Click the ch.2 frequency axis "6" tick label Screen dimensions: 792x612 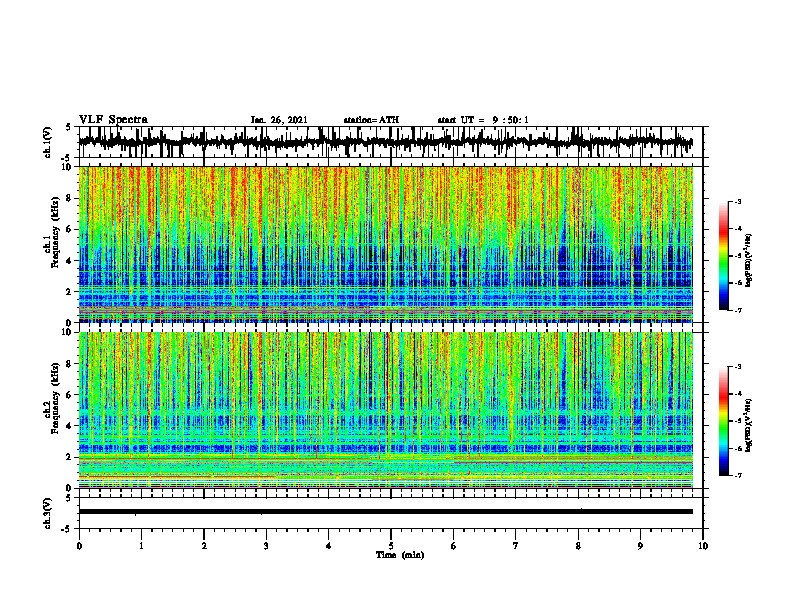click(x=70, y=395)
